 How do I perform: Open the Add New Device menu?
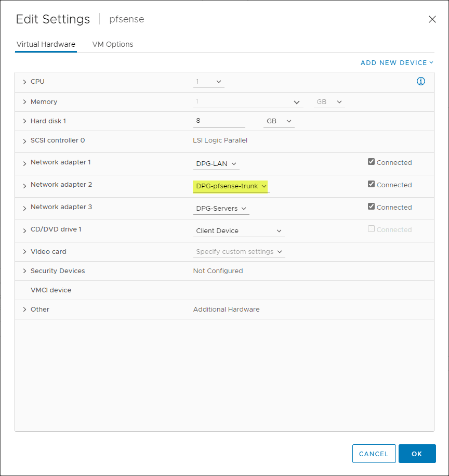pos(397,63)
